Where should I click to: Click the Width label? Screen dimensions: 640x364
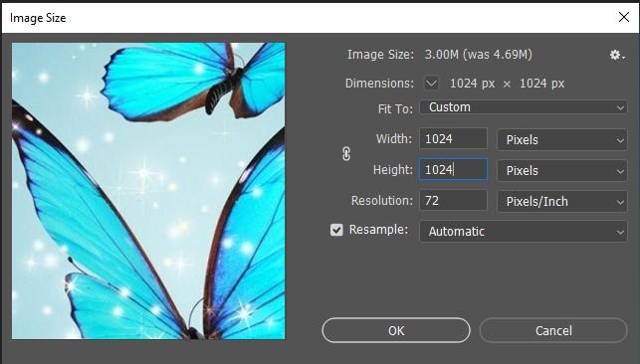tap(394, 138)
